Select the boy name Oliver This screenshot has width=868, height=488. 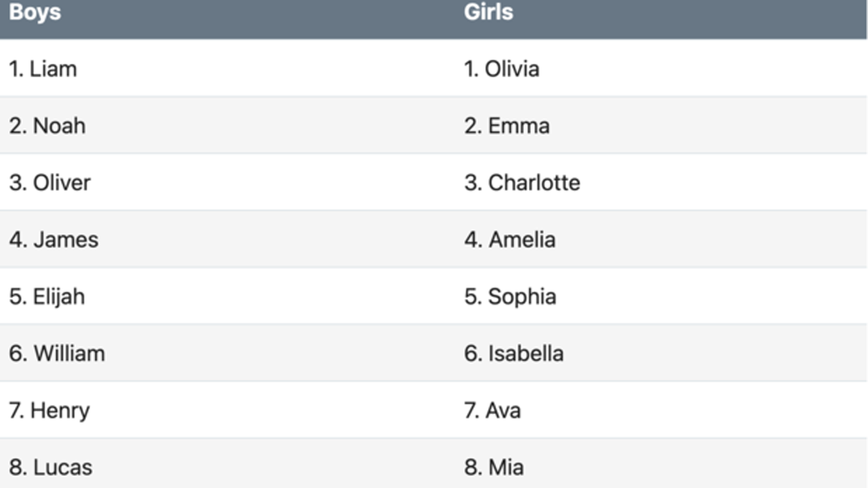click(x=62, y=182)
